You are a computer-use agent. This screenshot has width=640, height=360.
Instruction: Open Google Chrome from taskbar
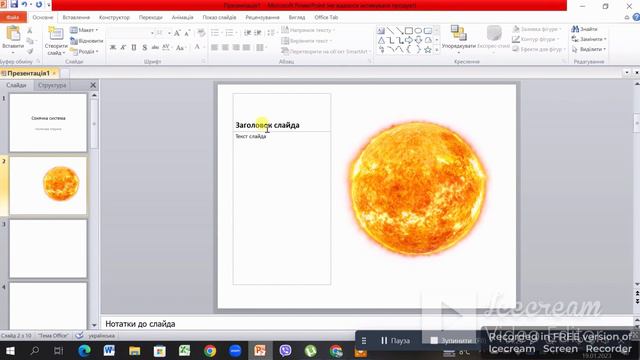(210, 351)
